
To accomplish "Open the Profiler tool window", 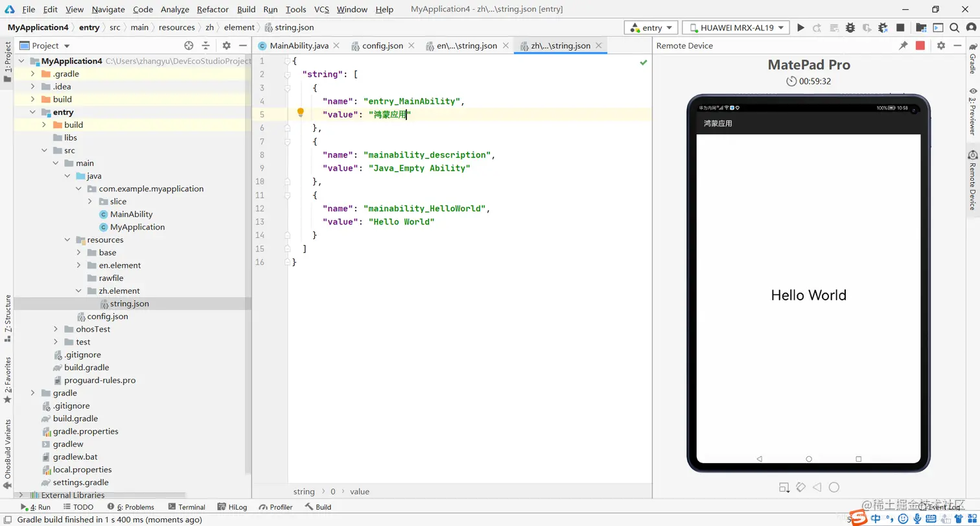I will 275,507.
